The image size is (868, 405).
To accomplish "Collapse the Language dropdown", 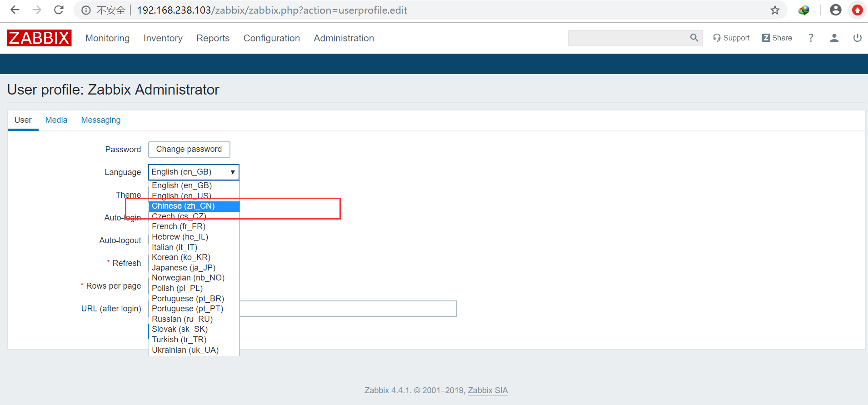I will (194, 172).
